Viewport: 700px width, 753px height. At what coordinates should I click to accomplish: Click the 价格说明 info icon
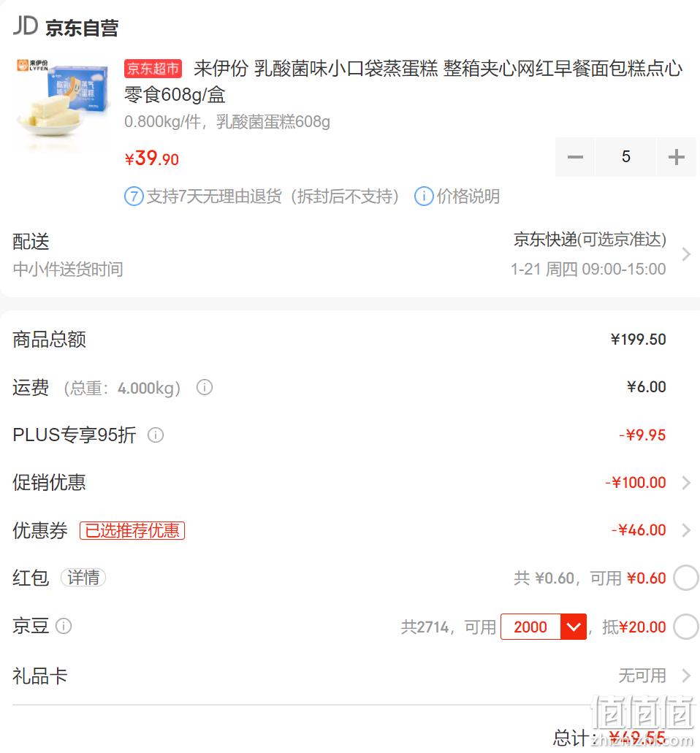[424, 196]
